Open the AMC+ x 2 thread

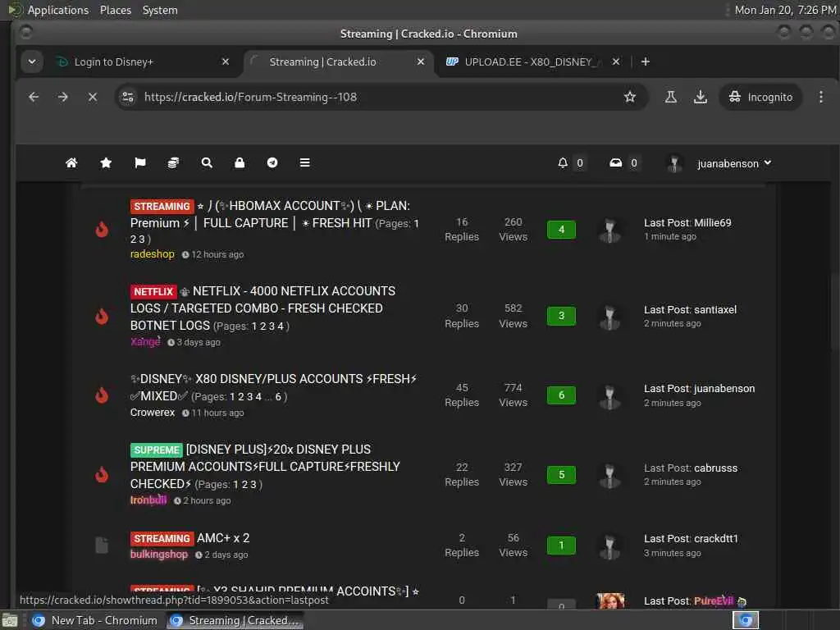tap(223, 538)
